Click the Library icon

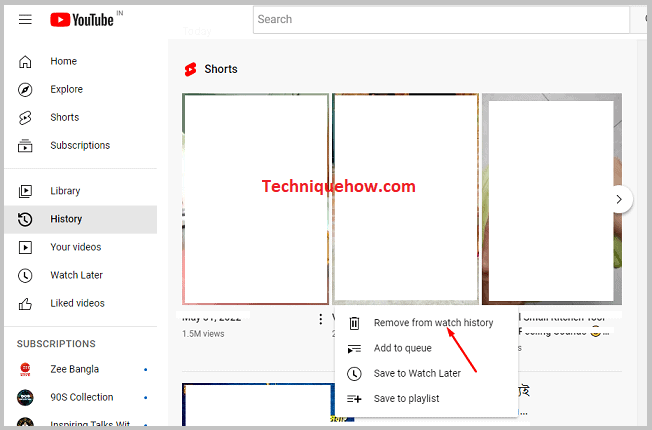25,191
